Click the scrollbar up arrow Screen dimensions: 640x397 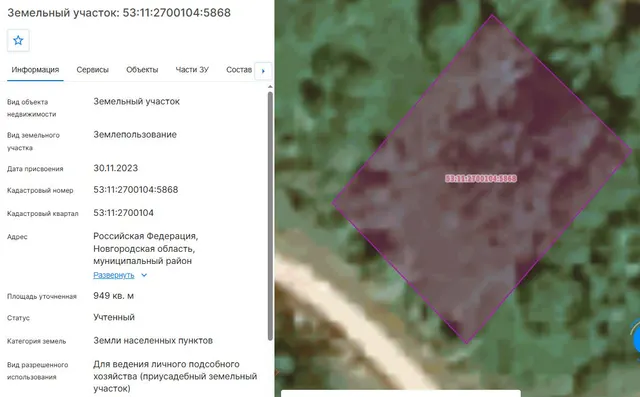pyautogui.click(x=270, y=87)
